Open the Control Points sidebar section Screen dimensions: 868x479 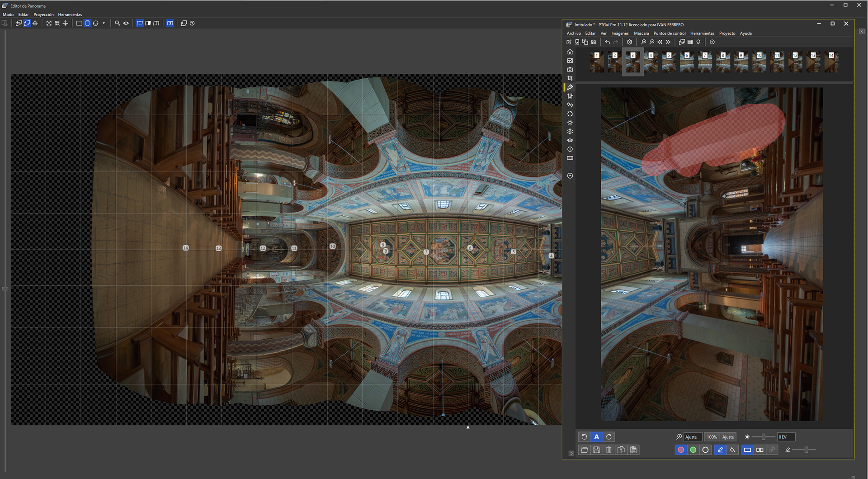click(570, 105)
